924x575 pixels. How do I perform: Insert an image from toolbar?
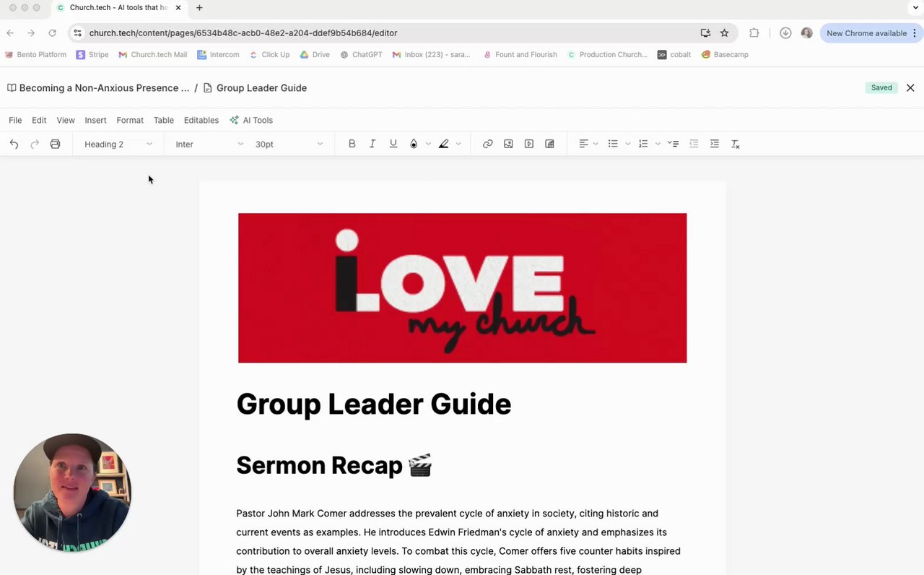coord(508,144)
